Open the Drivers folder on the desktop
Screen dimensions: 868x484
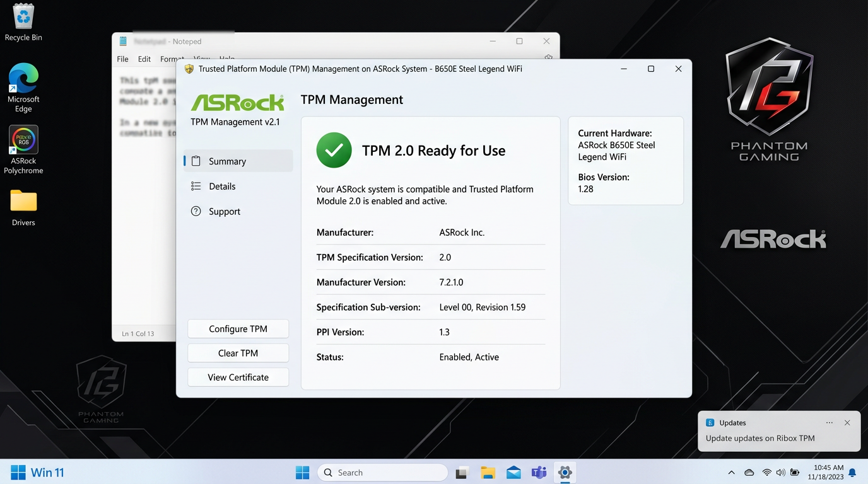point(23,200)
